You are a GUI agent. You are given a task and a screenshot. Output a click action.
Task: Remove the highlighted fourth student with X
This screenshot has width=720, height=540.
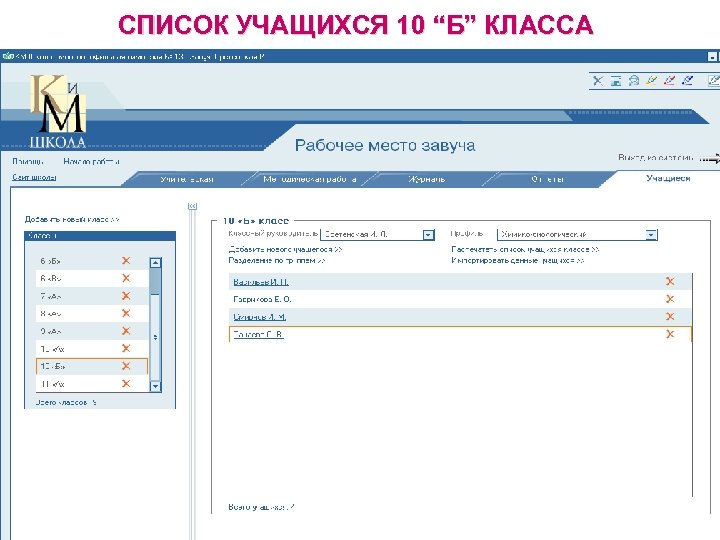(x=670, y=334)
